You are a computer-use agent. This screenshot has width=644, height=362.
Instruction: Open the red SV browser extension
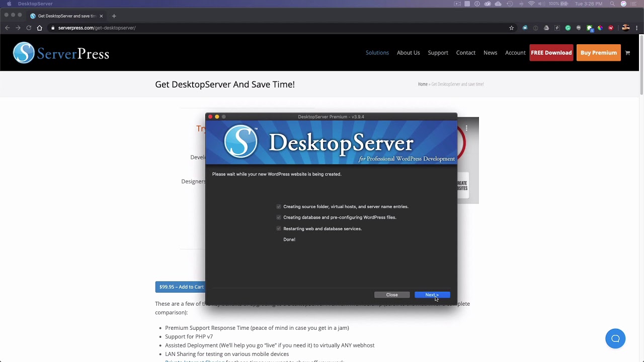coord(611,28)
